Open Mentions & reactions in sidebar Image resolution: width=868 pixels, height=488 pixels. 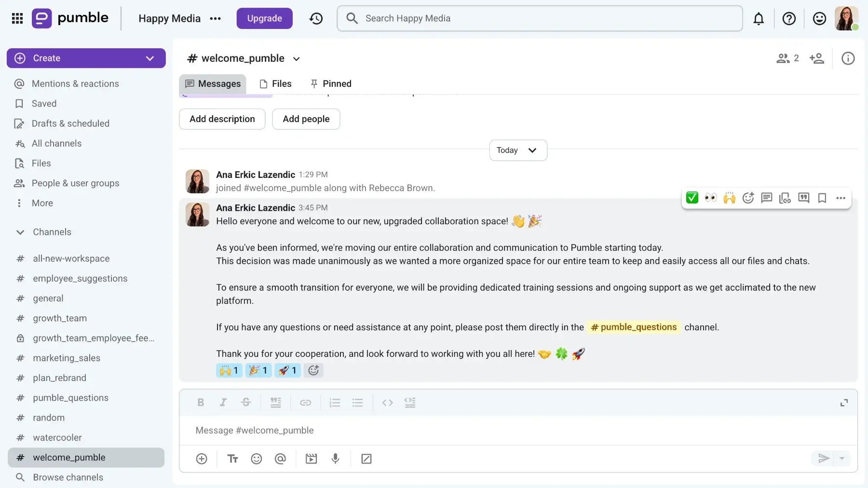(x=75, y=84)
